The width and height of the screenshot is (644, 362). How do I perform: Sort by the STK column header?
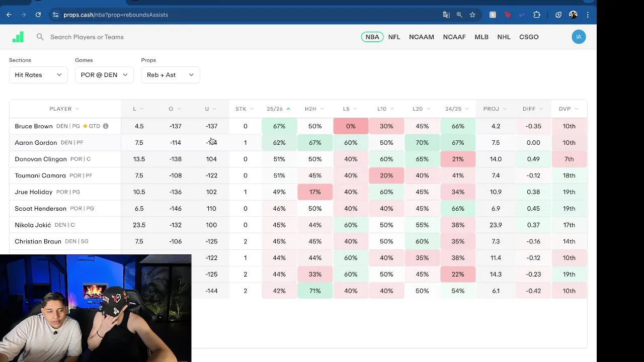[245, 109]
